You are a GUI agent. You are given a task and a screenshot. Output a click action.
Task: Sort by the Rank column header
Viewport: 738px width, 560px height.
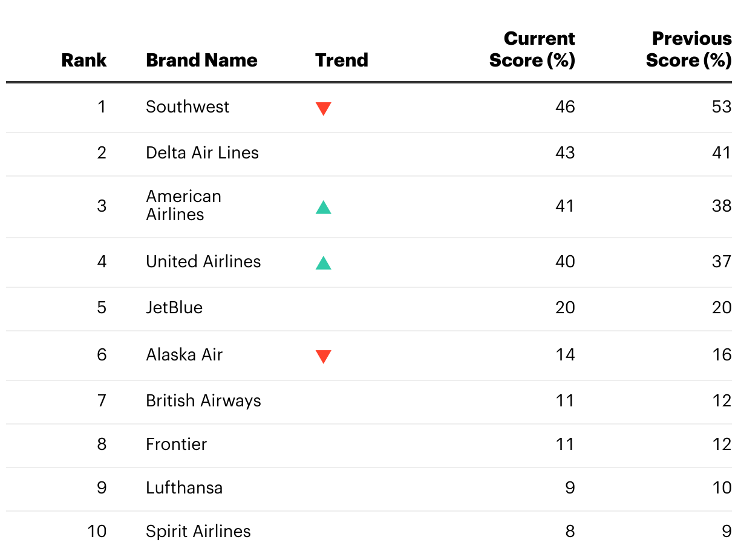pyautogui.click(x=84, y=60)
